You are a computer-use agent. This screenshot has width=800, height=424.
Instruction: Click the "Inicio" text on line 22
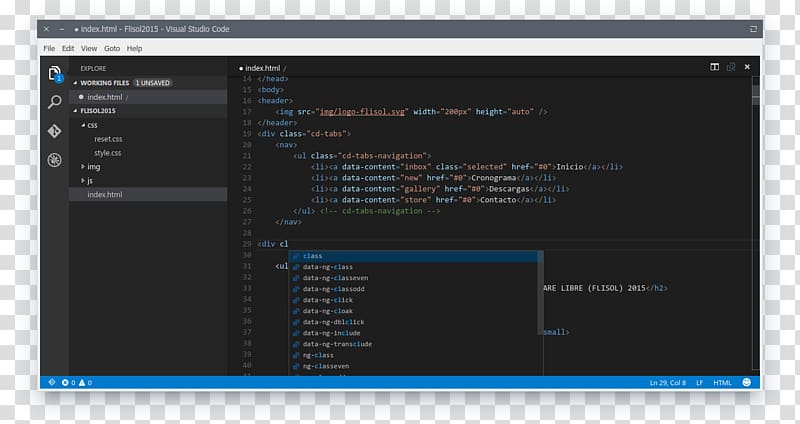[x=569, y=167]
